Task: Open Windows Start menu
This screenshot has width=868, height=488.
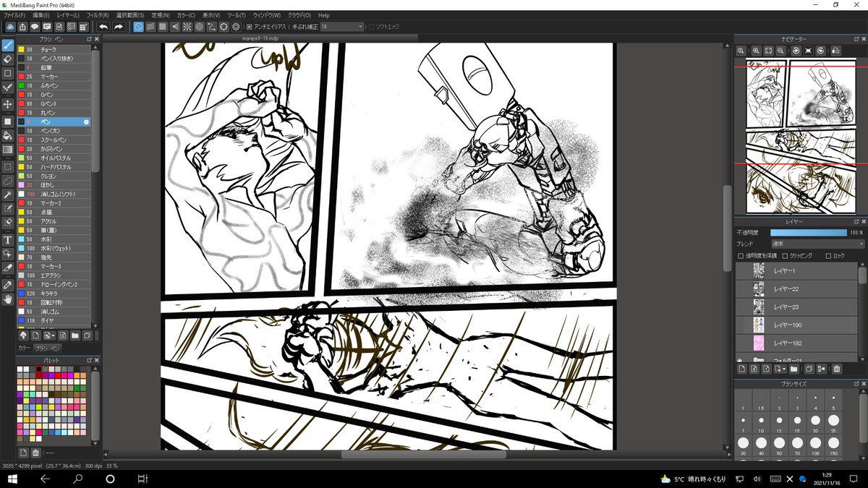Action: click(x=12, y=479)
